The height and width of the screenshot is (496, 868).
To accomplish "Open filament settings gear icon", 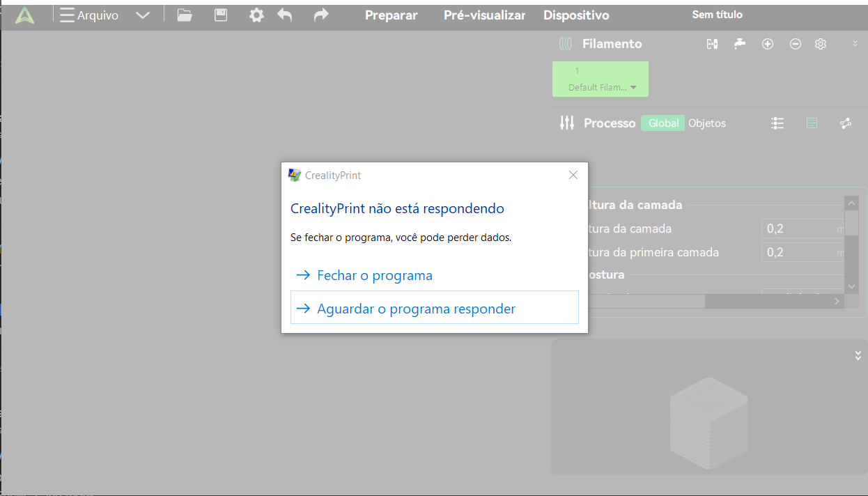I will (821, 44).
